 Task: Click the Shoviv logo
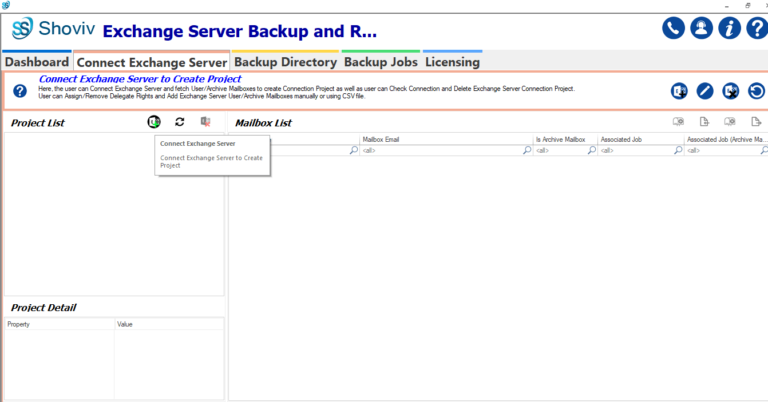[54, 28]
